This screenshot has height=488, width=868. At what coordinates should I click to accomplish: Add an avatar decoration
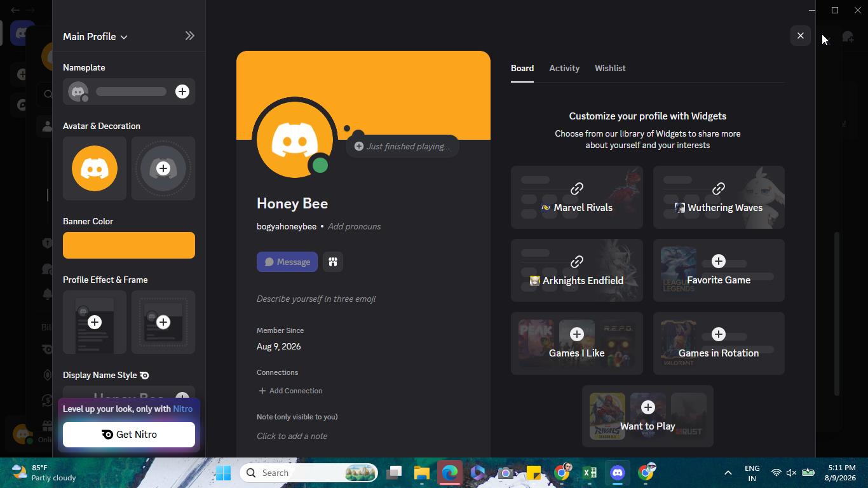click(163, 168)
